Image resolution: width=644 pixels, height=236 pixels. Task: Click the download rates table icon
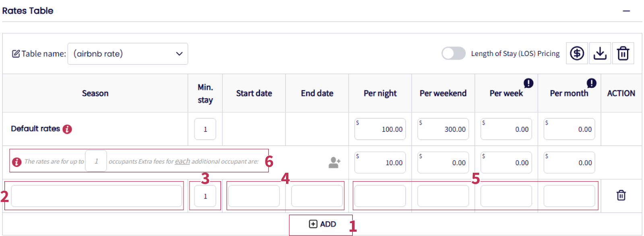(x=600, y=53)
